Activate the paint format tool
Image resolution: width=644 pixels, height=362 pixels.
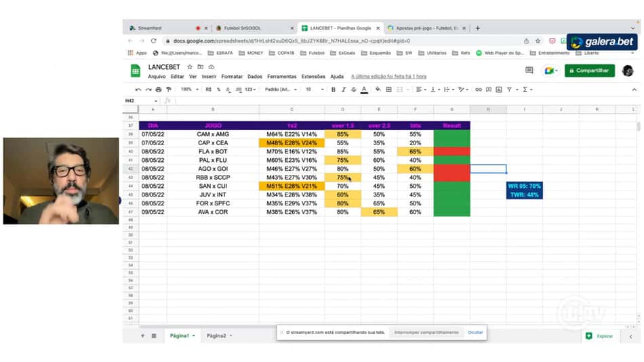(x=168, y=89)
